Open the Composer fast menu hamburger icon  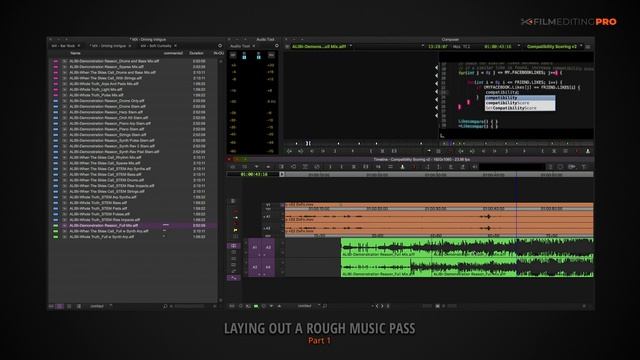[588, 47]
